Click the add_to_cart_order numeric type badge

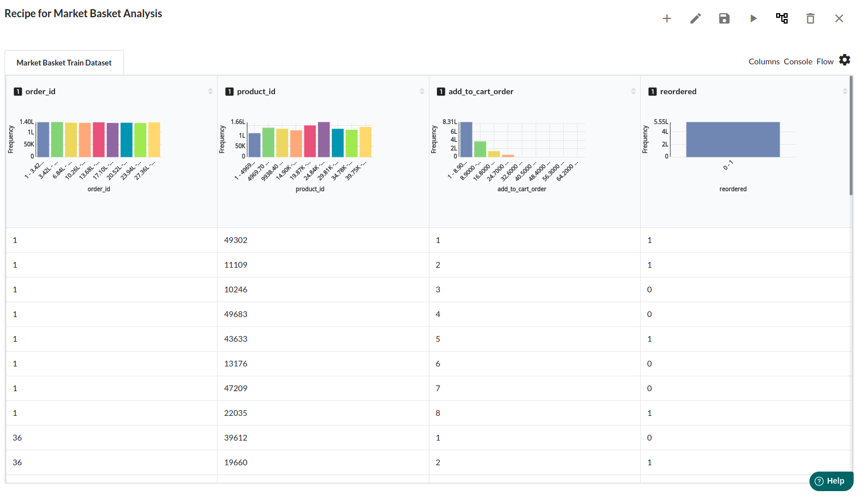(x=441, y=91)
